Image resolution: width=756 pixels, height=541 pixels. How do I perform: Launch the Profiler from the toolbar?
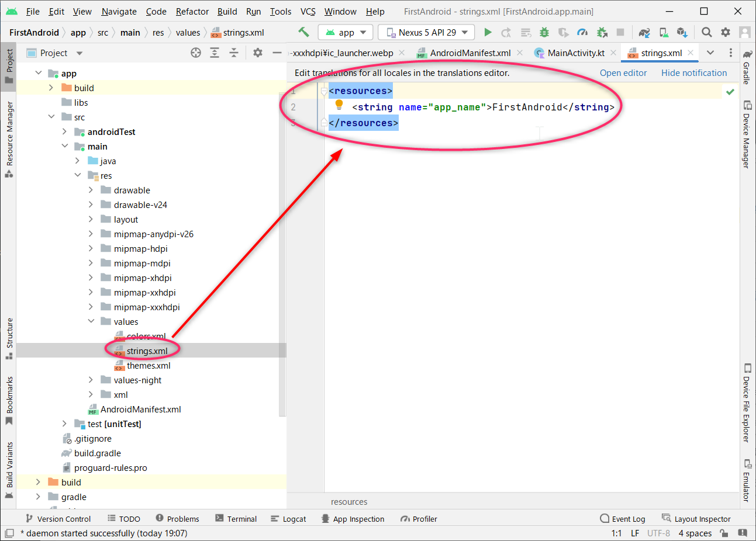(x=582, y=32)
